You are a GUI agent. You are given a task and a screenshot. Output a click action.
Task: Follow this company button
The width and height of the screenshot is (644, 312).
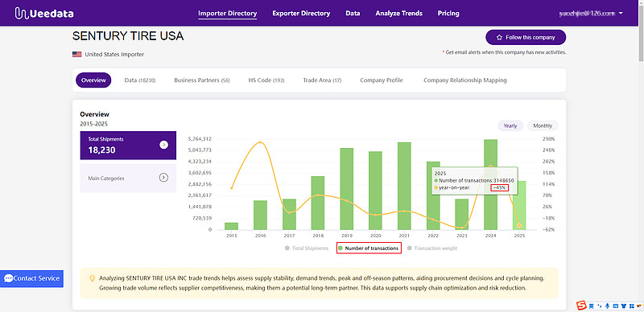coord(526,37)
